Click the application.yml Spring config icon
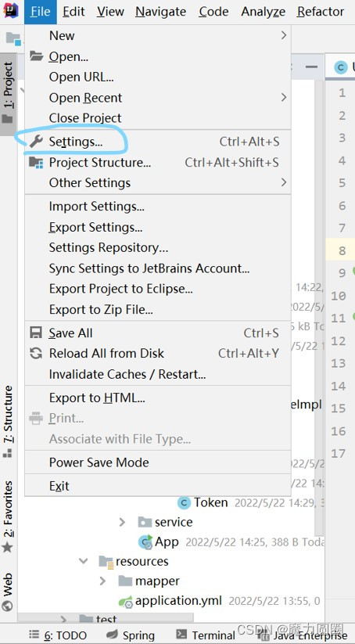Screen dimensions: 355x644 (126, 601)
